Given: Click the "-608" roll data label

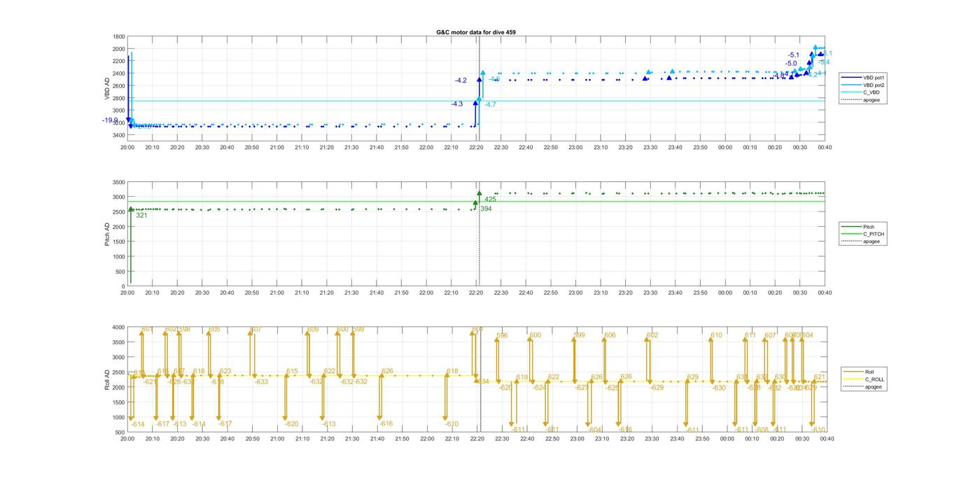Looking at the screenshot, I should pyautogui.click(x=762, y=430).
